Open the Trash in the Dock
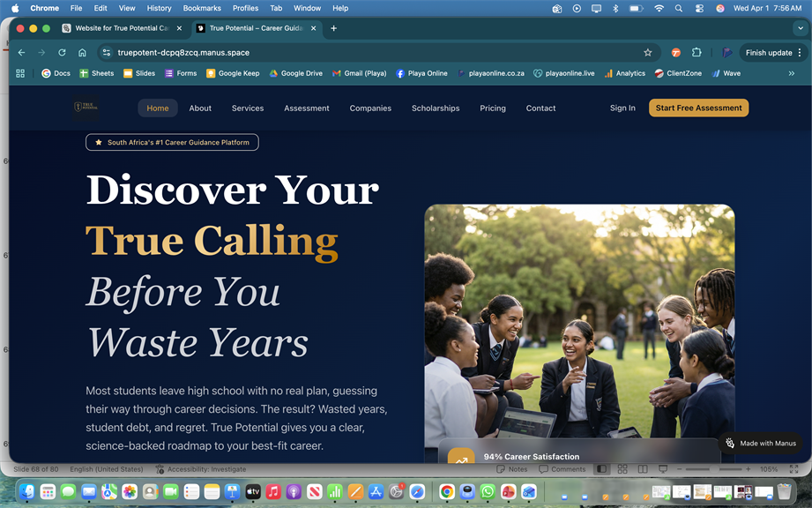Image resolution: width=812 pixels, height=508 pixels. coord(785,491)
